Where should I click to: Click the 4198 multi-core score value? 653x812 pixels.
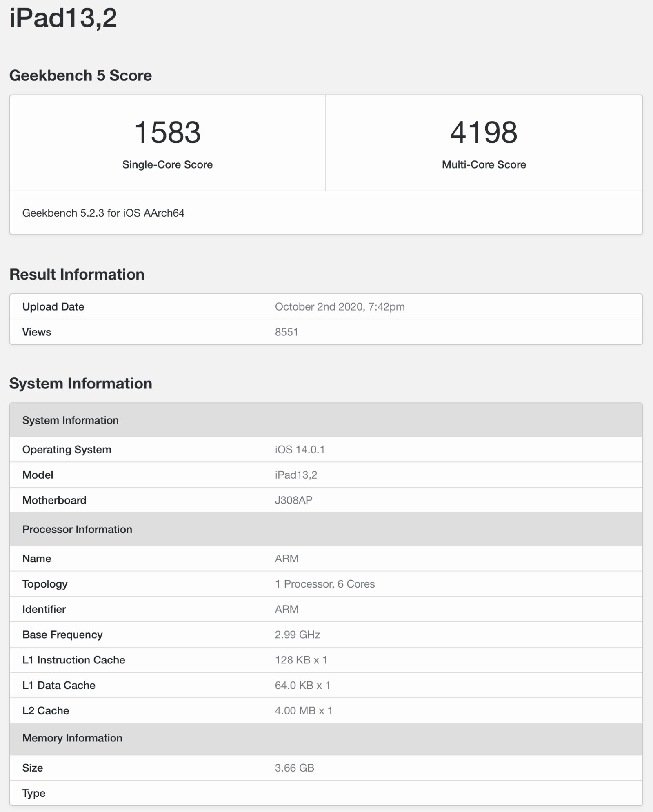pyautogui.click(x=484, y=133)
